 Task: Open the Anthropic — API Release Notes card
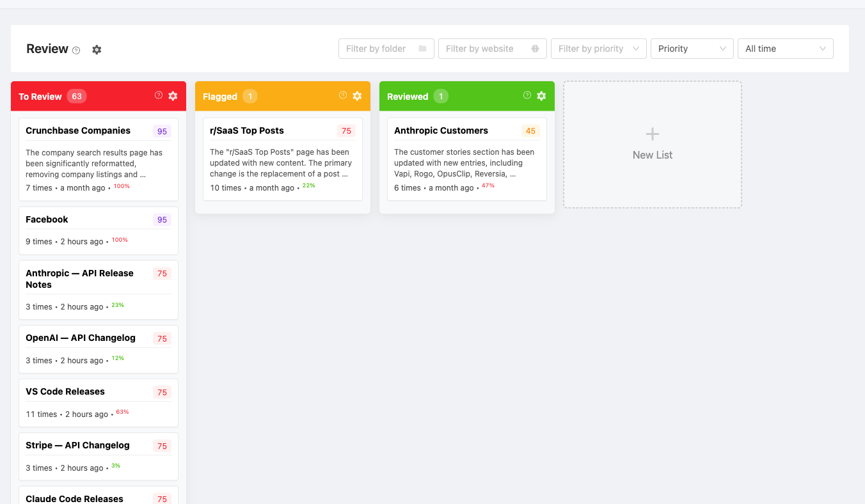pos(99,290)
